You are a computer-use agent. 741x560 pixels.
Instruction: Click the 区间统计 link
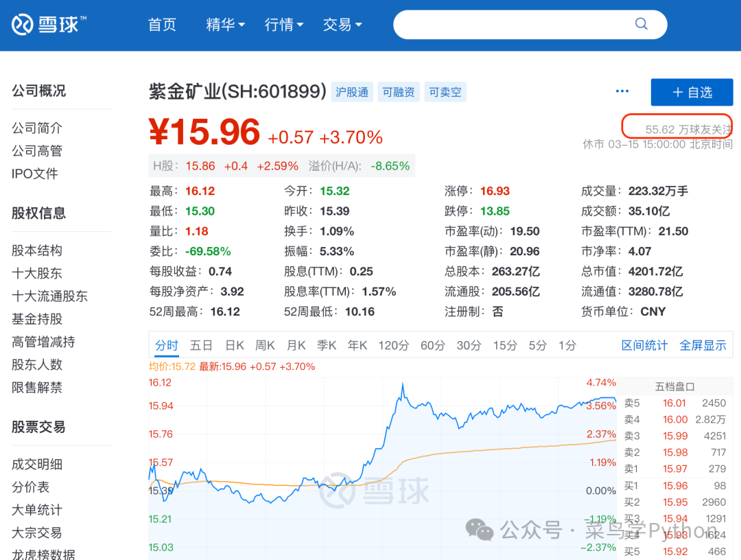point(644,345)
